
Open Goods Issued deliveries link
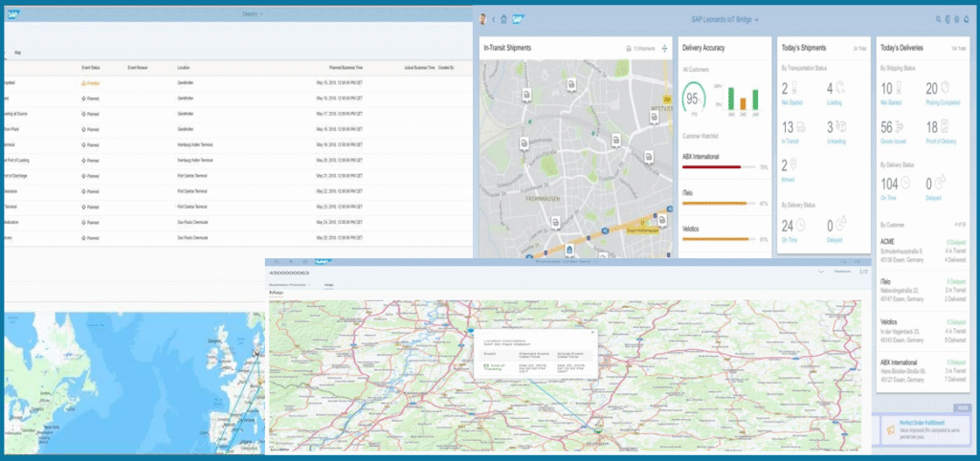(892, 142)
